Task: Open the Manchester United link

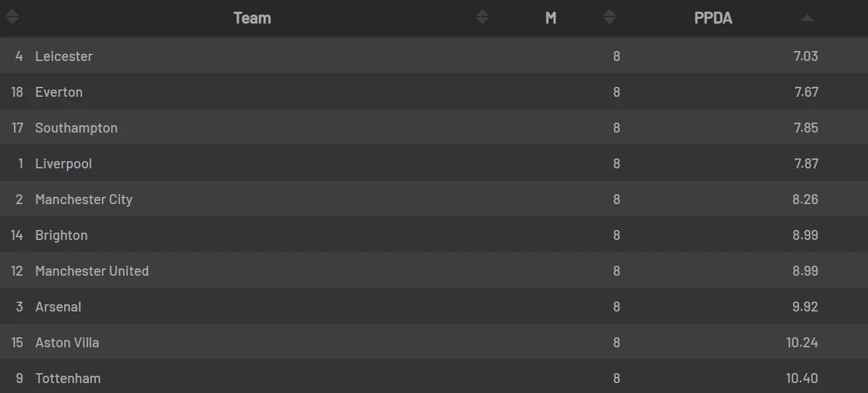Action: (x=91, y=271)
